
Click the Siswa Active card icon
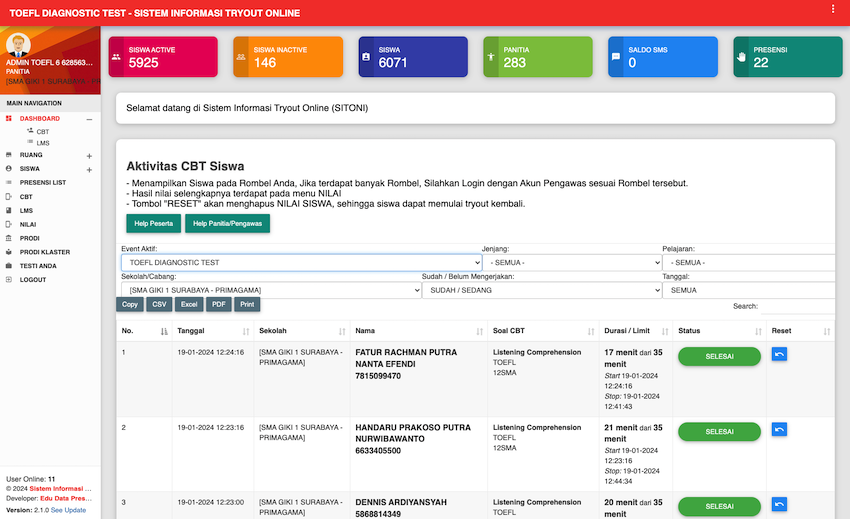[116, 57]
